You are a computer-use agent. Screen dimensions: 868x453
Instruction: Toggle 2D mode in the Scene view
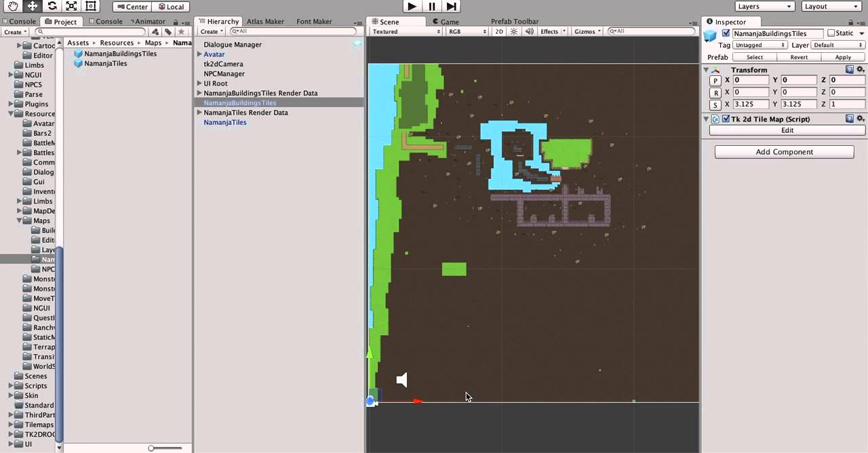(499, 32)
